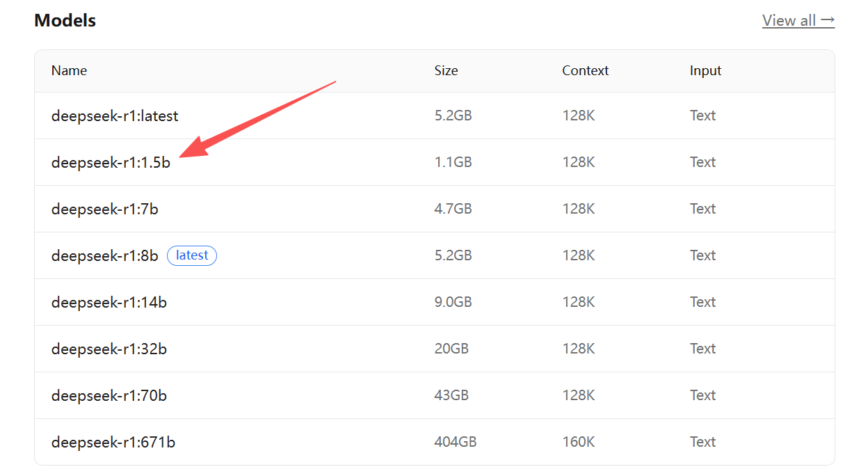Image resolution: width=868 pixels, height=476 pixels.
Task: Click the 404GB size cell
Action: tap(456, 442)
